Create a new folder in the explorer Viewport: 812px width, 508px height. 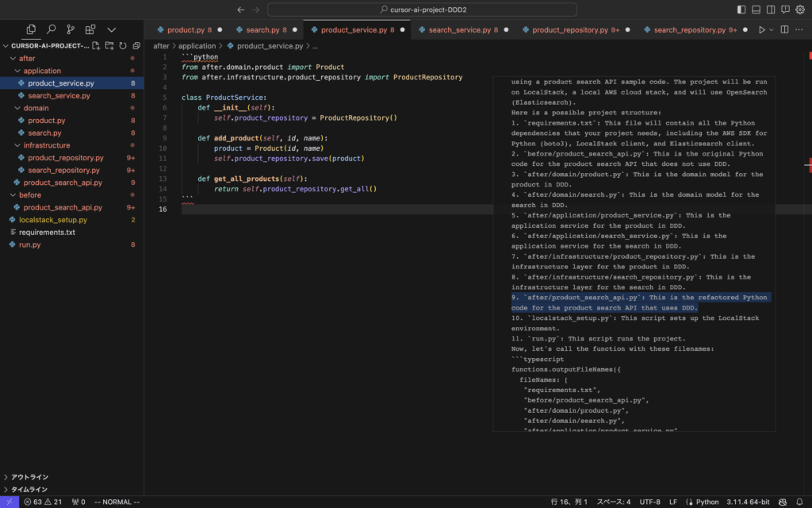[x=109, y=45]
